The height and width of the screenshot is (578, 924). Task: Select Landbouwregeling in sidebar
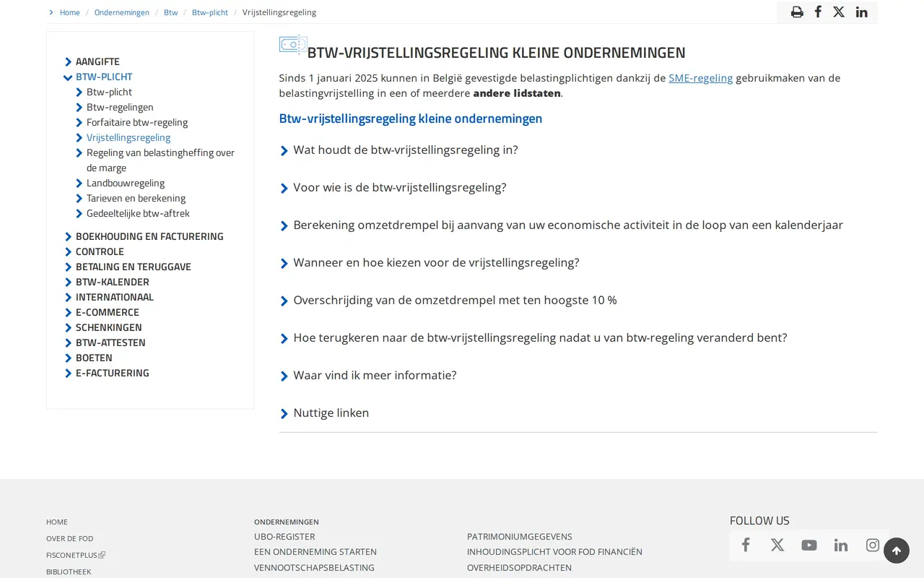126,183
